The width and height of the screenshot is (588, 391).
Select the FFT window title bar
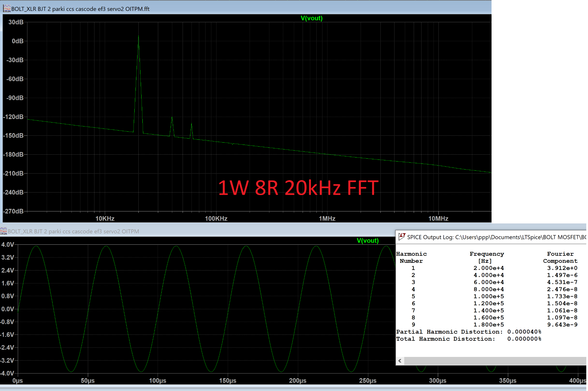[247, 9]
